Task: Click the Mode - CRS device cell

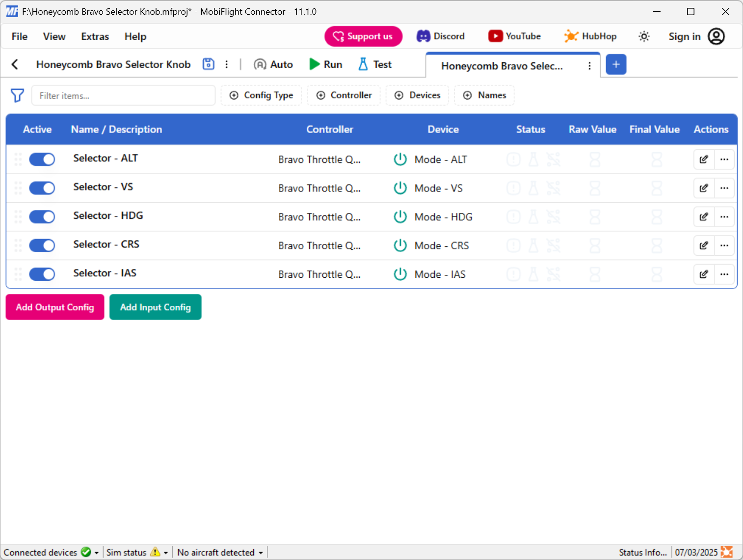Action: (442, 245)
